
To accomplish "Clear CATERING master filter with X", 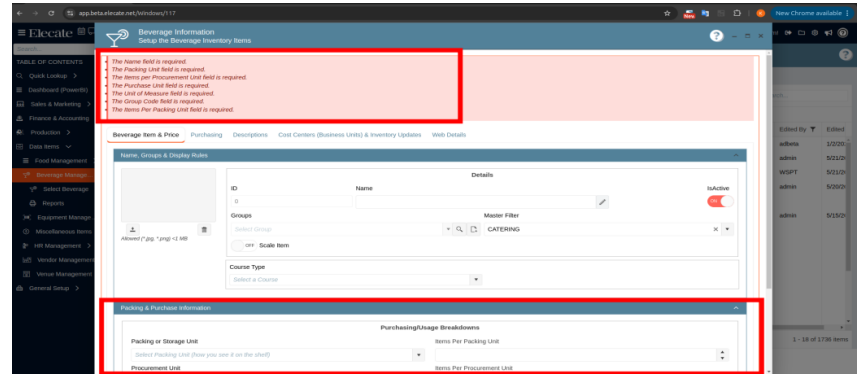I will pyautogui.click(x=715, y=229).
